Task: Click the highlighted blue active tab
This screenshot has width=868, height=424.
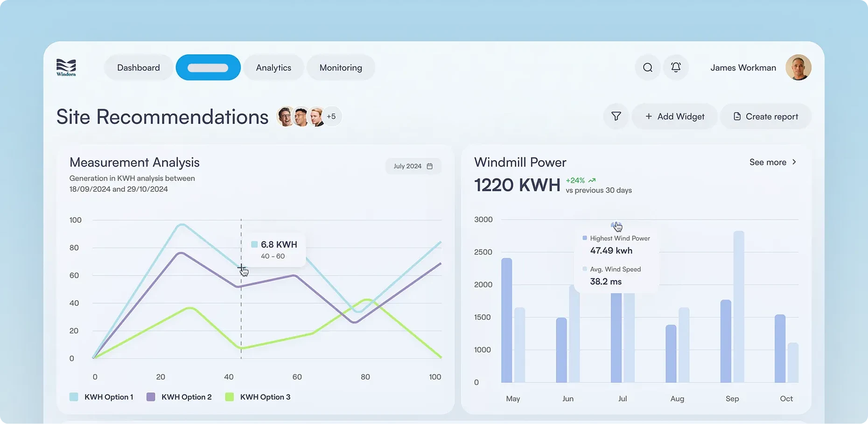Action: point(208,68)
